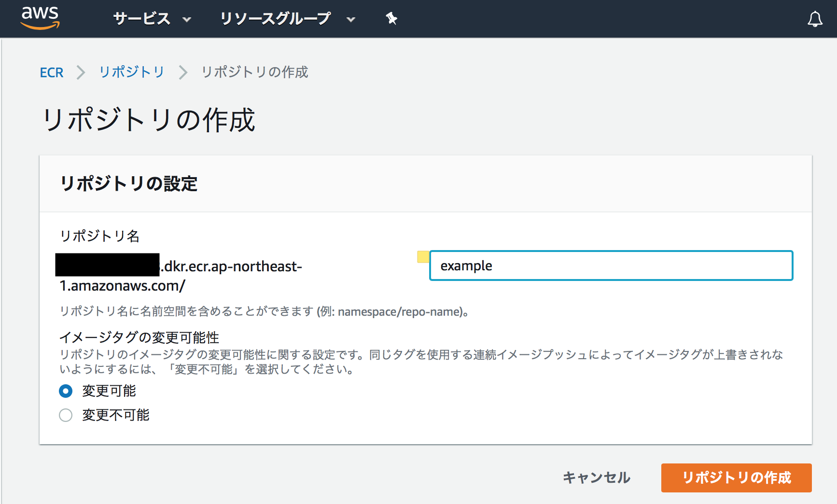This screenshot has height=504, width=837.
Task: Go to リポジトリ breadcrumb link
Action: point(132,72)
